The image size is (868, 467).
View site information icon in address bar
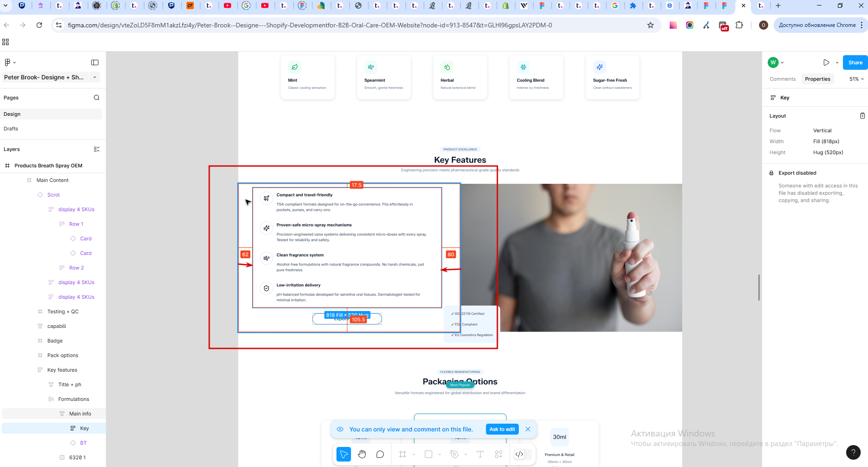pyautogui.click(x=58, y=25)
